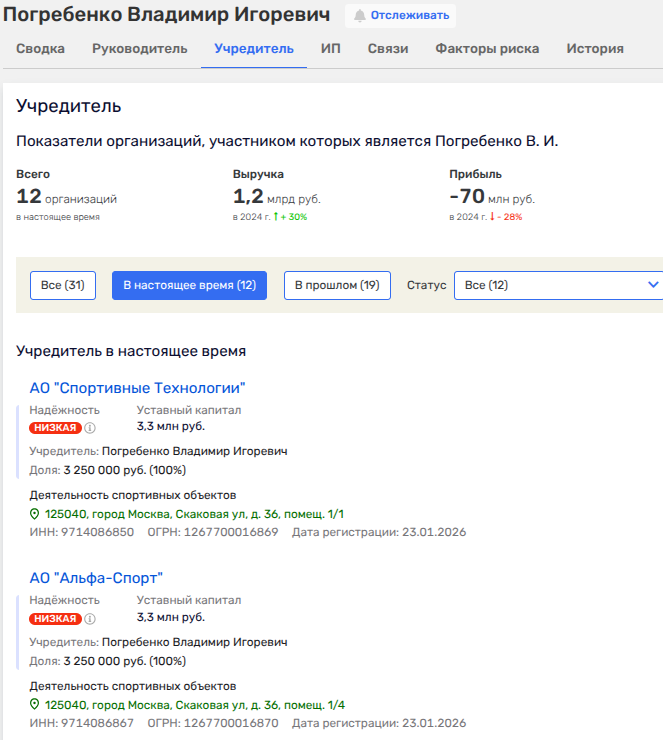Open the Связи tab
Screen dimensions: 663x740
tap(387, 48)
